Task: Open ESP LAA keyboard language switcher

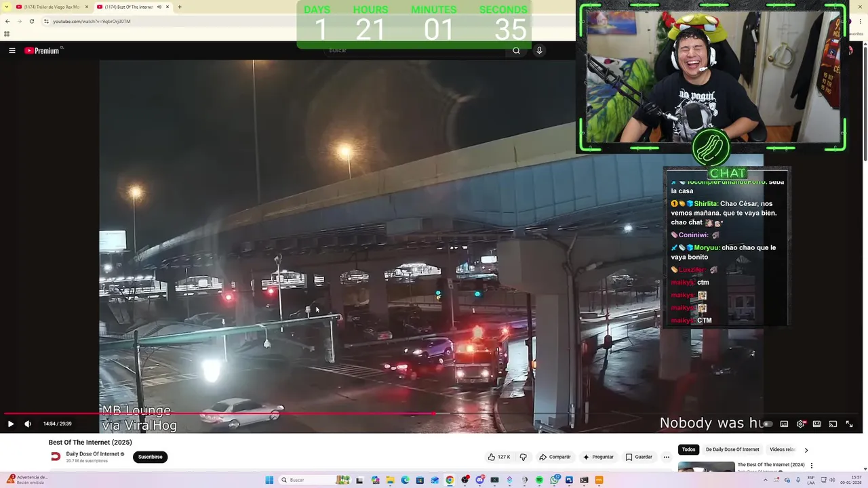Action: tap(811, 480)
